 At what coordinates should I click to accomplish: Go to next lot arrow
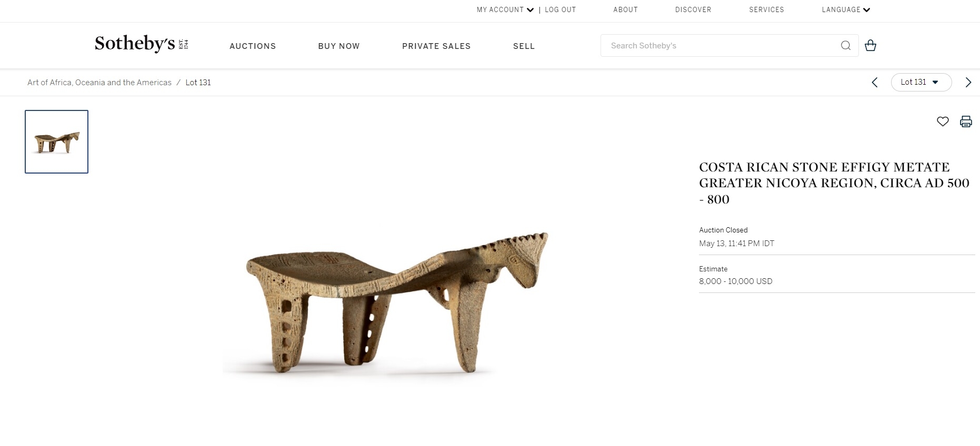click(x=968, y=83)
